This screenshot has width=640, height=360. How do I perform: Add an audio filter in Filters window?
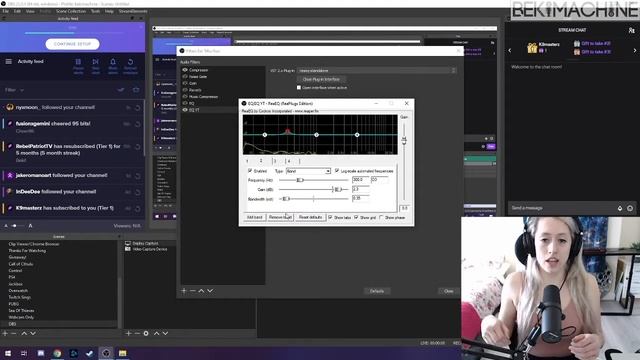184,291
